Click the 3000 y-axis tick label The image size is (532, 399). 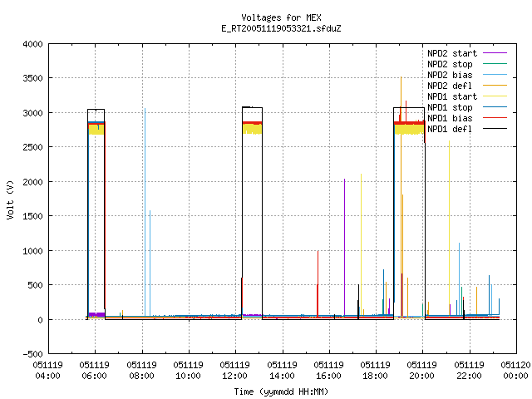(33, 113)
